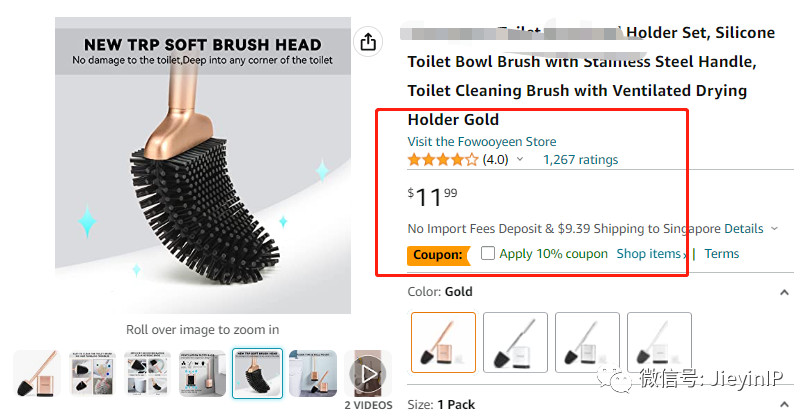This screenshot has width=810, height=417.
Task: Expand the rating dropdown arrow beside 4.0
Action: point(520,160)
